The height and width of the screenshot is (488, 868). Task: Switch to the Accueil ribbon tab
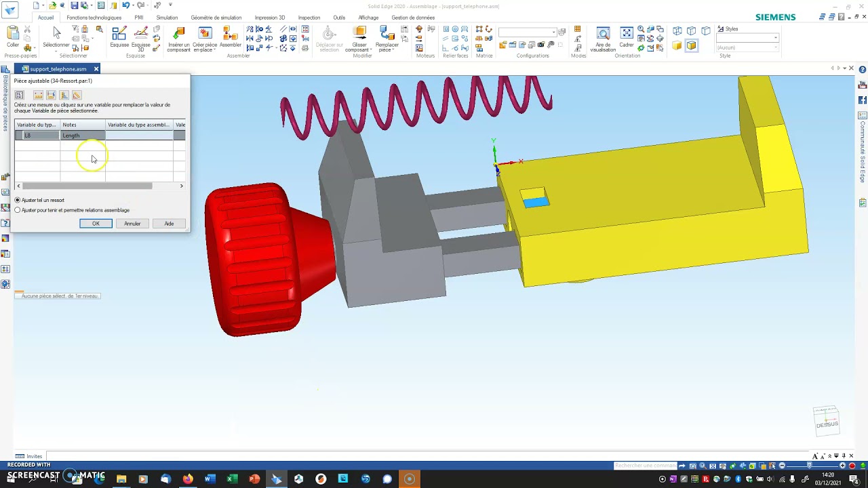click(45, 18)
